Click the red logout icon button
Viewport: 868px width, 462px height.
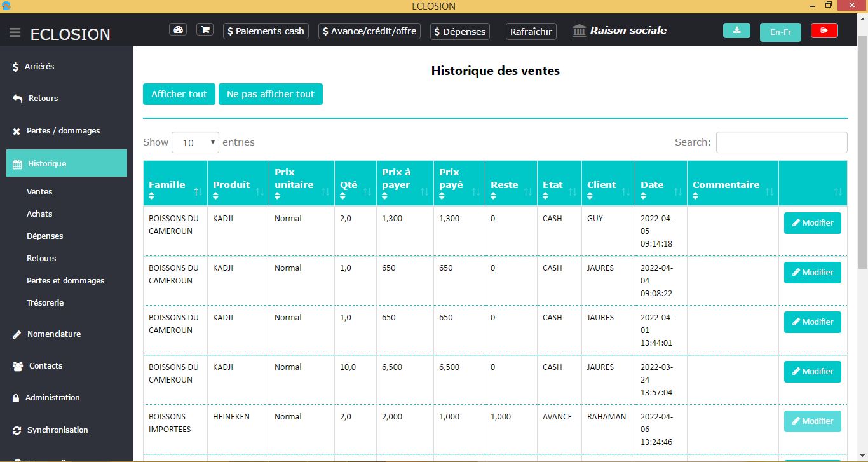point(824,31)
